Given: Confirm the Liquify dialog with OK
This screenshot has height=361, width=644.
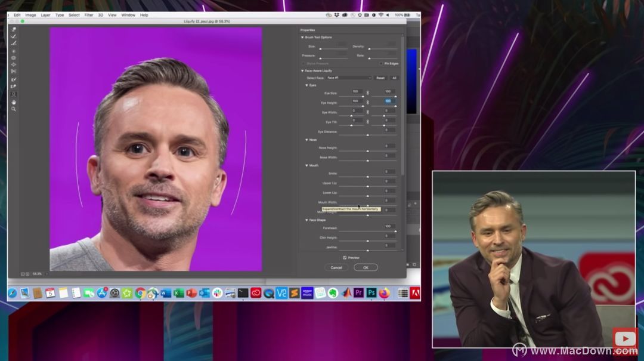Looking at the screenshot, I should pyautogui.click(x=366, y=268).
